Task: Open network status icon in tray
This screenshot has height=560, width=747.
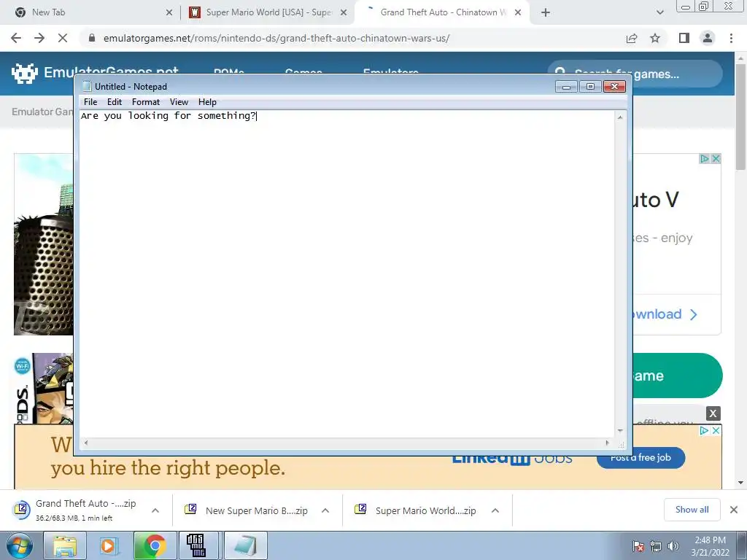Action: click(x=656, y=547)
